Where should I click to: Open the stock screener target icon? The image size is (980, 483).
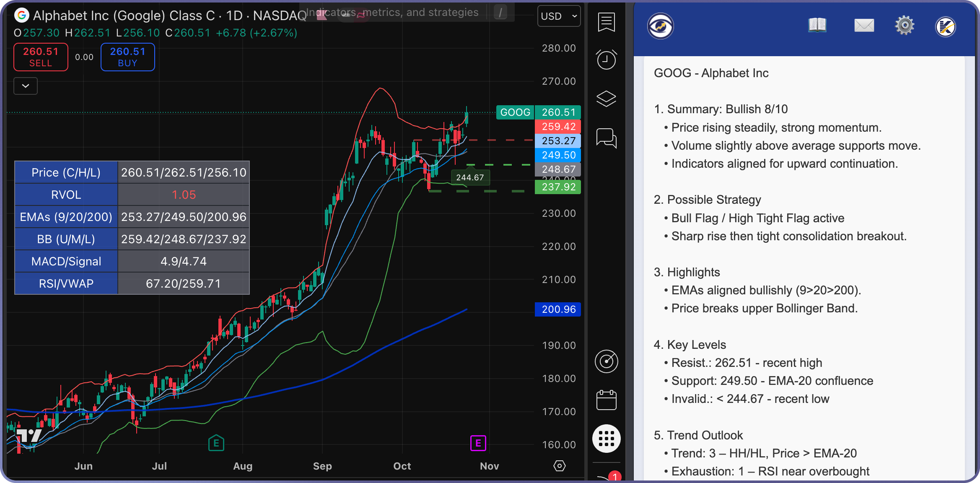(x=607, y=361)
